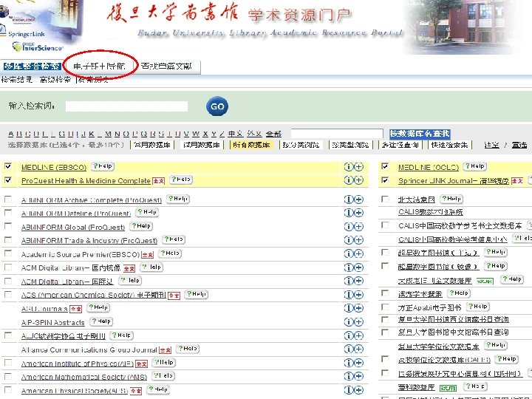
Task: Open the SpringerLink logo in header
Action: pyautogui.click(x=26, y=34)
